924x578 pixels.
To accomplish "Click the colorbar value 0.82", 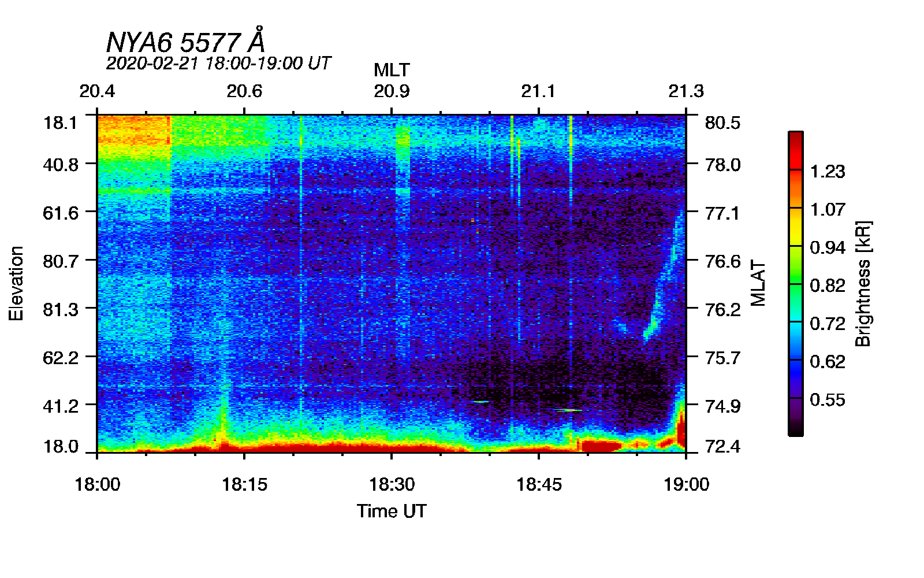I will tap(827, 286).
